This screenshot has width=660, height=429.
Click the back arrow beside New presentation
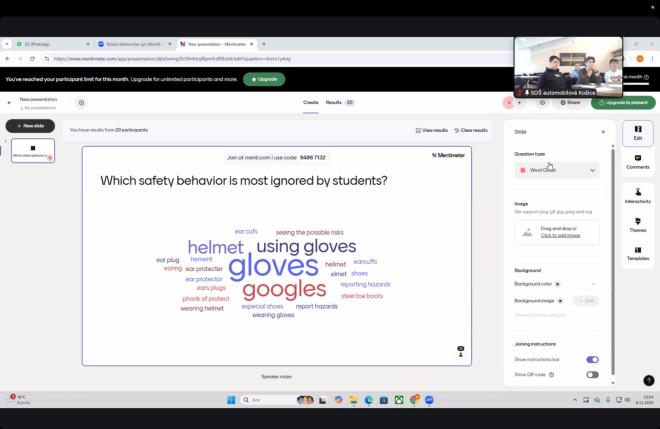tap(9, 102)
